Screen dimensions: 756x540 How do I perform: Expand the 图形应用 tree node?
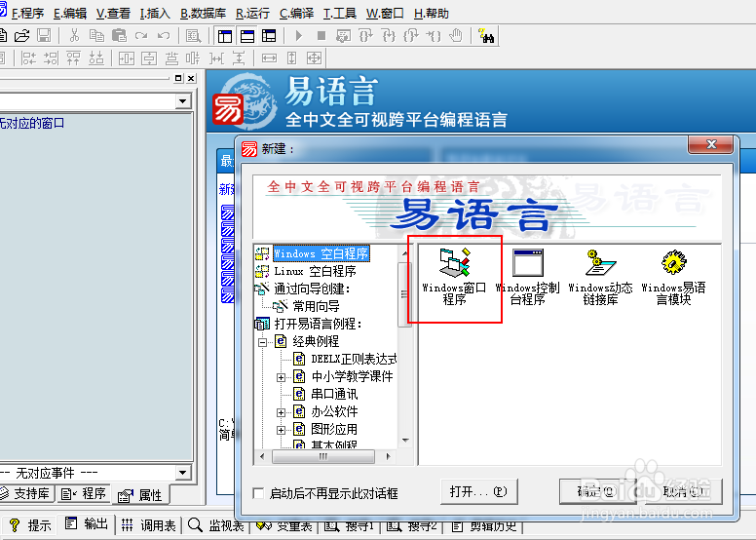[x=282, y=430]
